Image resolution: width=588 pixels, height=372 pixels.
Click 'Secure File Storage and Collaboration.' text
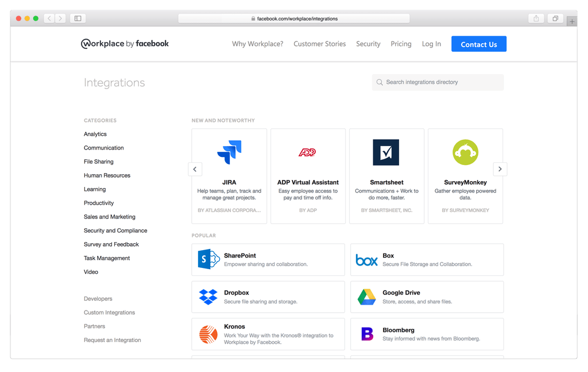pos(427,264)
